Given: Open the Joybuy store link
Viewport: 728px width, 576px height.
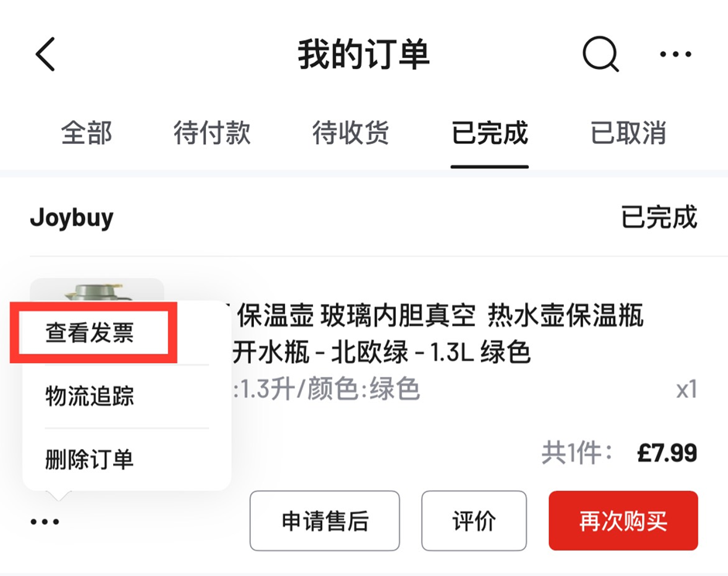Looking at the screenshot, I should (x=72, y=218).
